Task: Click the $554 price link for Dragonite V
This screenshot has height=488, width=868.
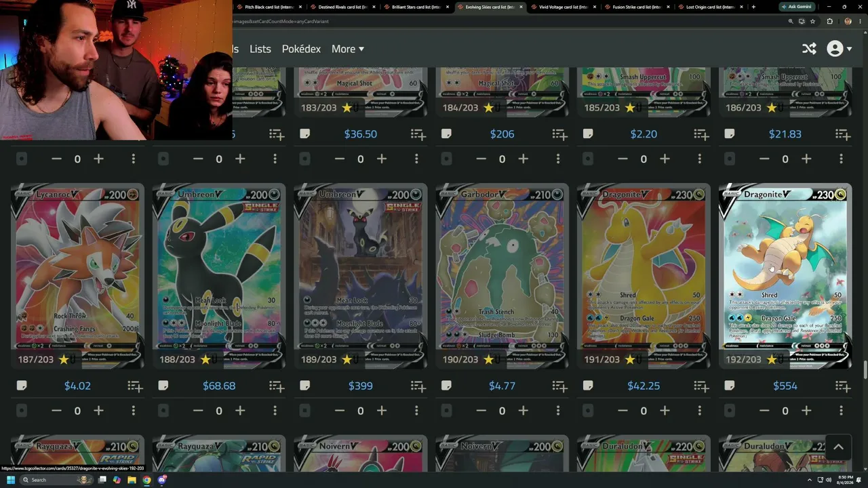Action: tap(785, 386)
